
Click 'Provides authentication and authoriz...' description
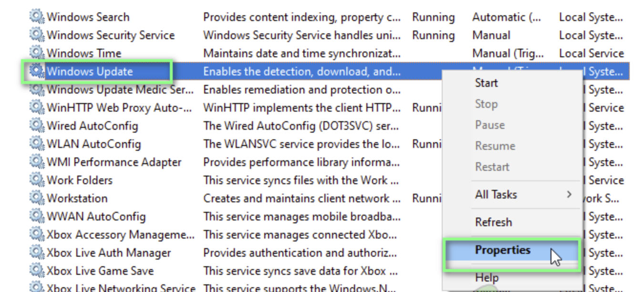300,253
